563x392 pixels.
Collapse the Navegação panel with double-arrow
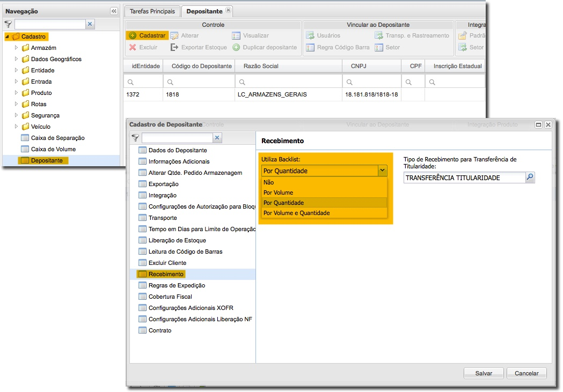(x=114, y=11)
